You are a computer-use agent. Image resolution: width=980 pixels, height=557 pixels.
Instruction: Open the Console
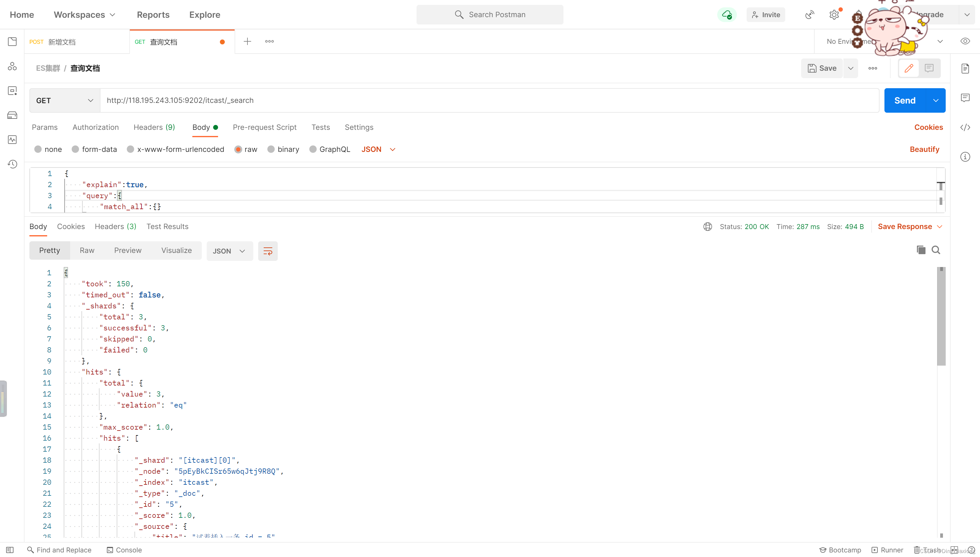coord(124,550)
